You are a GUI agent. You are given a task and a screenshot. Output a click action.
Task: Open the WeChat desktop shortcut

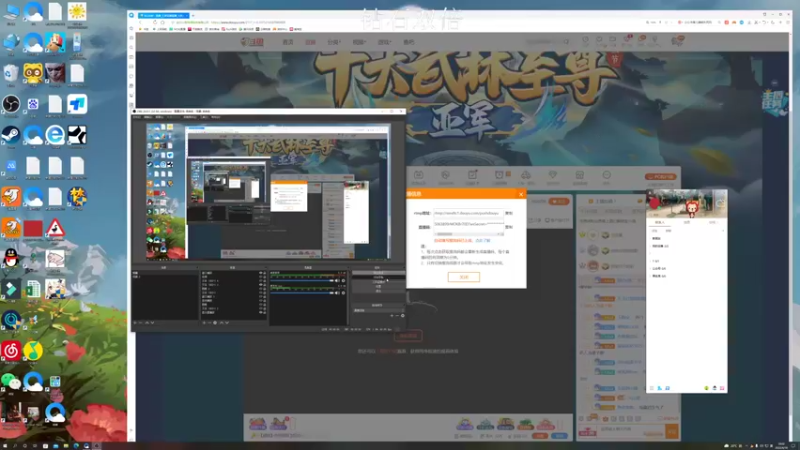(x=11, y=381)
